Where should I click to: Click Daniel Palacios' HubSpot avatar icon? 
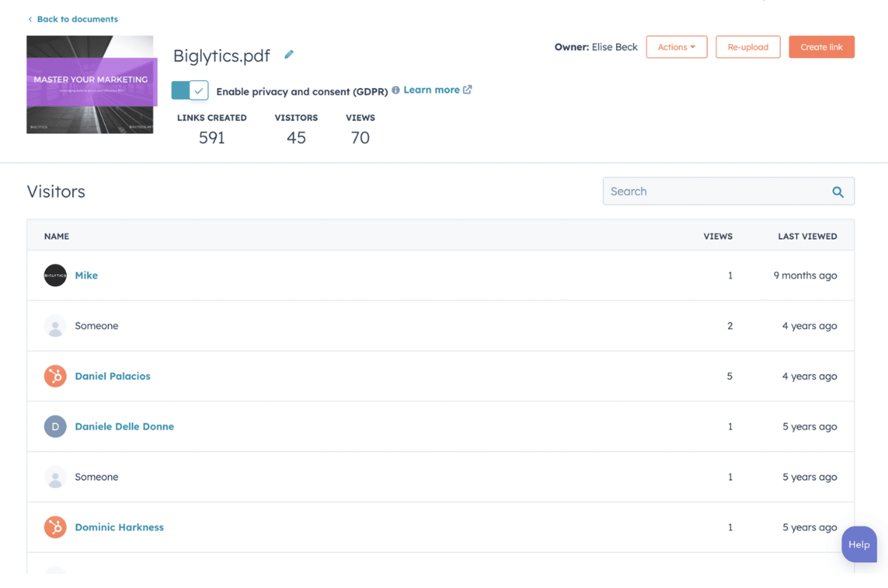(55, 376)
